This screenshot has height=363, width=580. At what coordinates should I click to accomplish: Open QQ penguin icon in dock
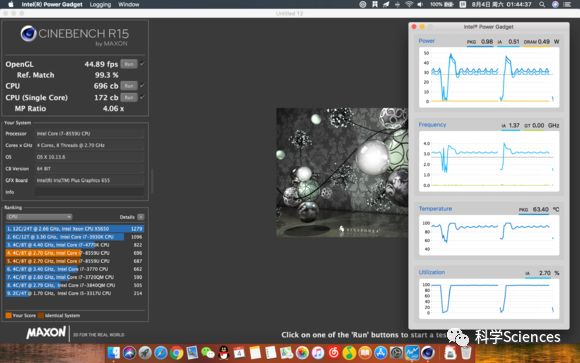coord(223,353)
